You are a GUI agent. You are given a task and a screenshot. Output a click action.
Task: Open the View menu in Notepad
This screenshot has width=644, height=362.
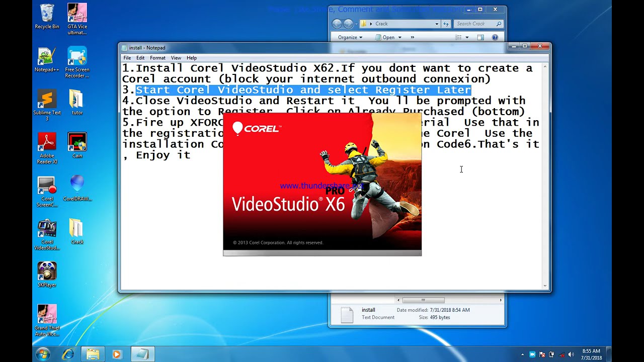[176, 58]
